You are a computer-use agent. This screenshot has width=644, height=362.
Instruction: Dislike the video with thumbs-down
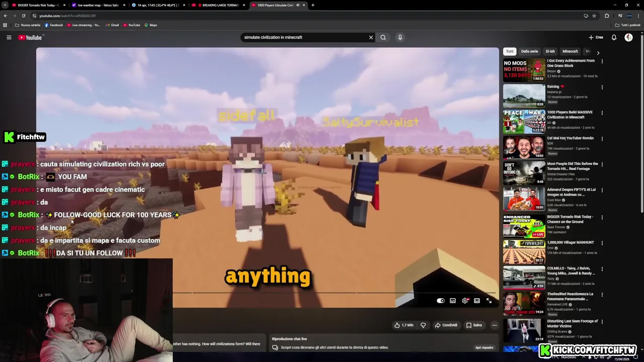[x=423, y=325]
